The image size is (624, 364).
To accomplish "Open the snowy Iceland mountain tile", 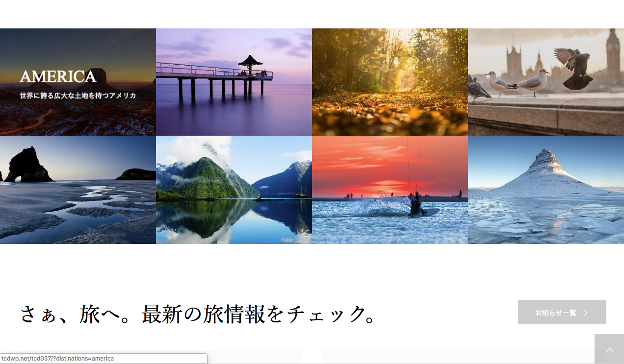I will pyautogui.click(x=546, y=190).
